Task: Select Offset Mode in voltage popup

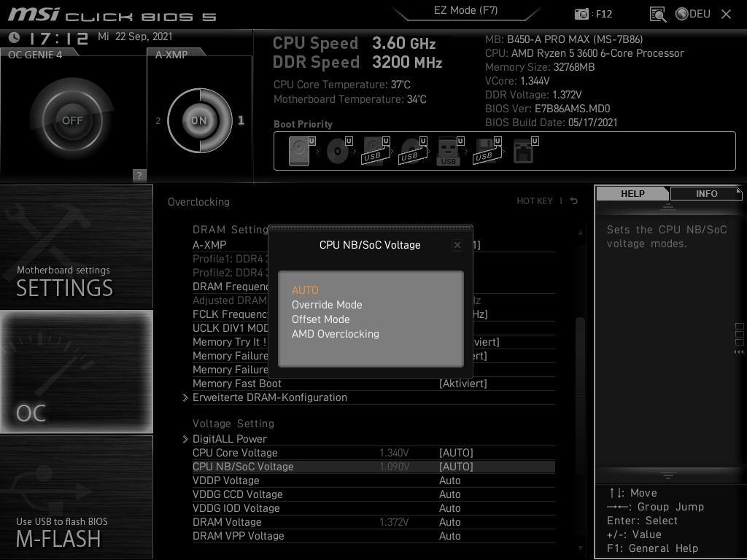Action: pyautogui.click(x=321, y=319)
